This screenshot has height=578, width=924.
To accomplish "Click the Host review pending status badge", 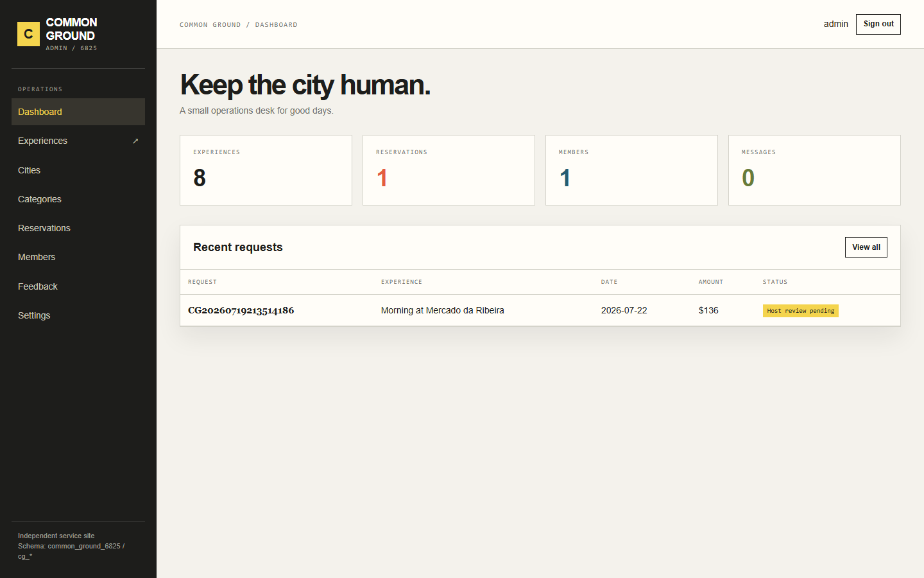I will (801, 311).
